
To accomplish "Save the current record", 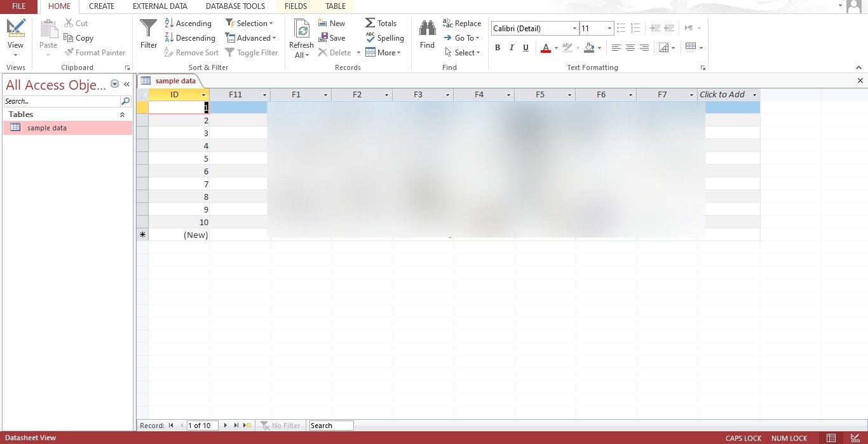I will click(x=332, y=38).
